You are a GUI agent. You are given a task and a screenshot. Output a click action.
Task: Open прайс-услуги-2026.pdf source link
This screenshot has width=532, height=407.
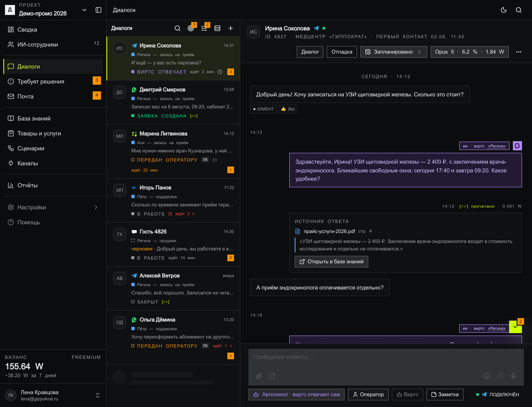(329, 231)
